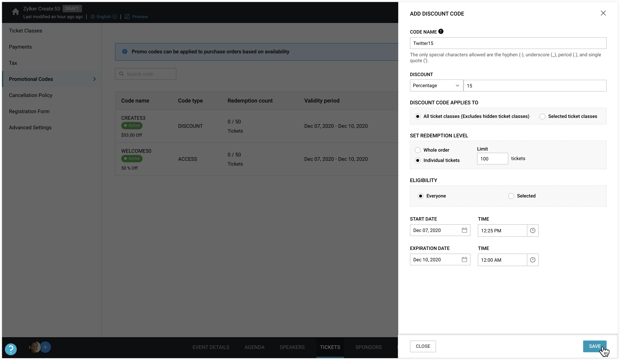
Task: Select the Selected eligibility option
Action: 511,196
